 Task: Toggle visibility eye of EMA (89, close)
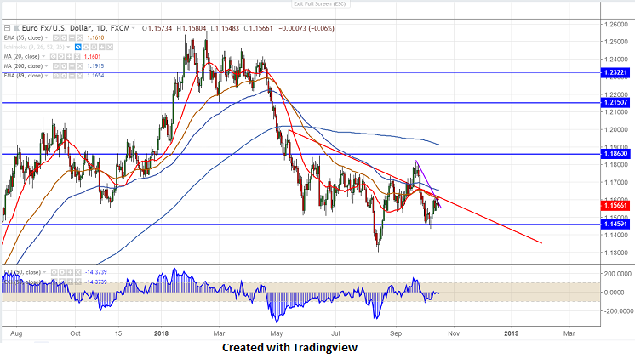coord(56,76)
